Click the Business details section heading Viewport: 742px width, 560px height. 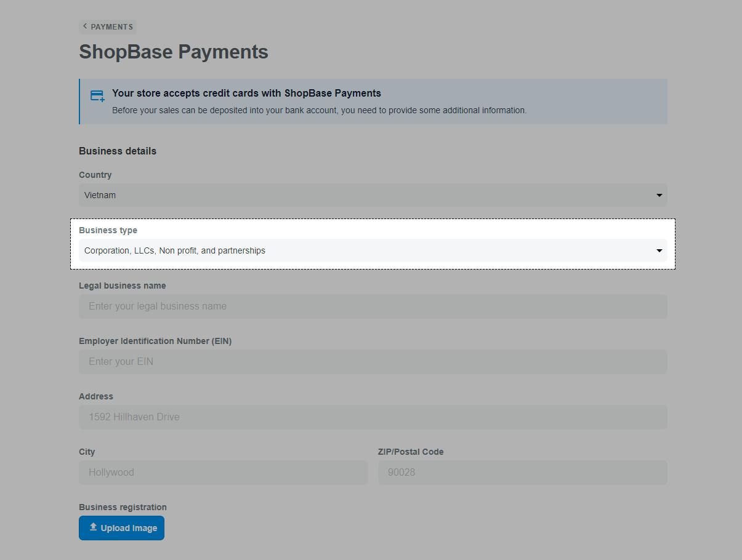point(118,151)
